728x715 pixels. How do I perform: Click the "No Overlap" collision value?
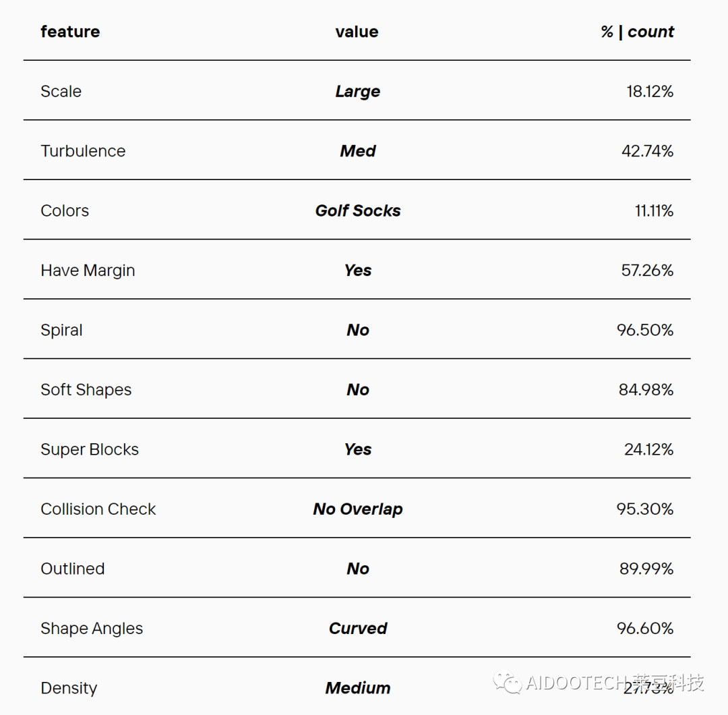[x=357, y=509]
